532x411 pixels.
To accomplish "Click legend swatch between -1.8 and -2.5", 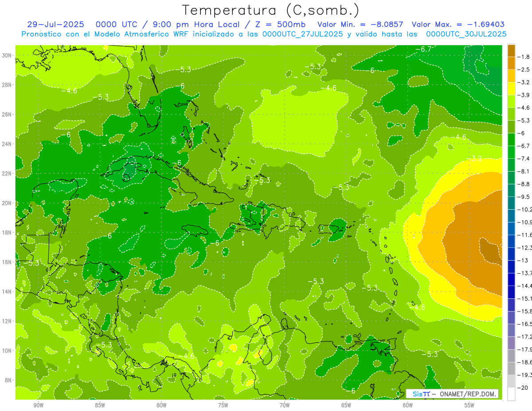I will pyautogui.click(x=511, y=63).
